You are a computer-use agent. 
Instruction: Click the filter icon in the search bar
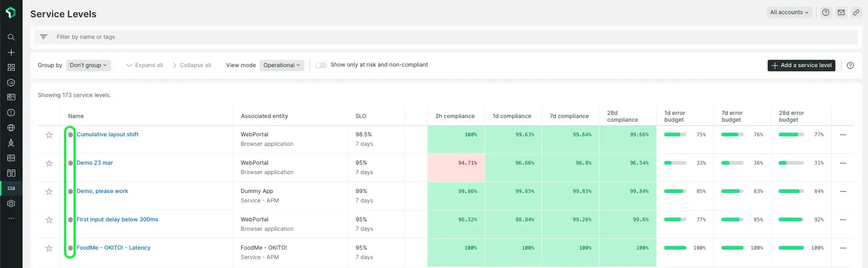pyautogui.click(x=44, y=37)
